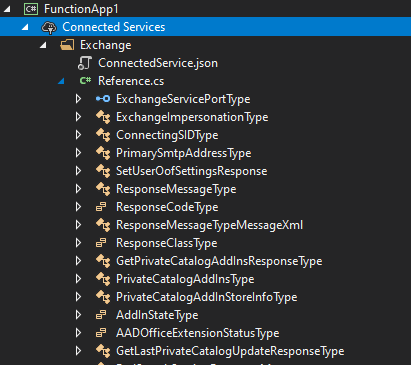
Task: Select ResponseMessageType text in tree
Action: [x=176, y=189]
